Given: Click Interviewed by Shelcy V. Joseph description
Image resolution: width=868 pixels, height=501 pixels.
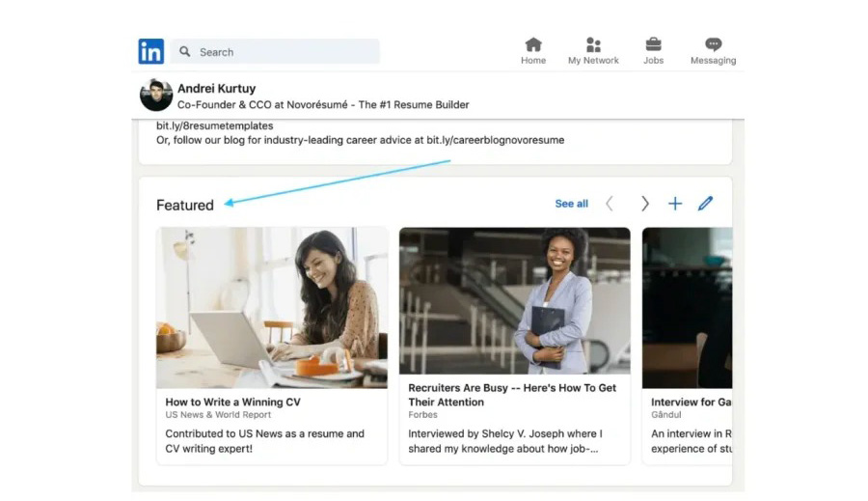Looking at the screenshot, I should [504, 441].
